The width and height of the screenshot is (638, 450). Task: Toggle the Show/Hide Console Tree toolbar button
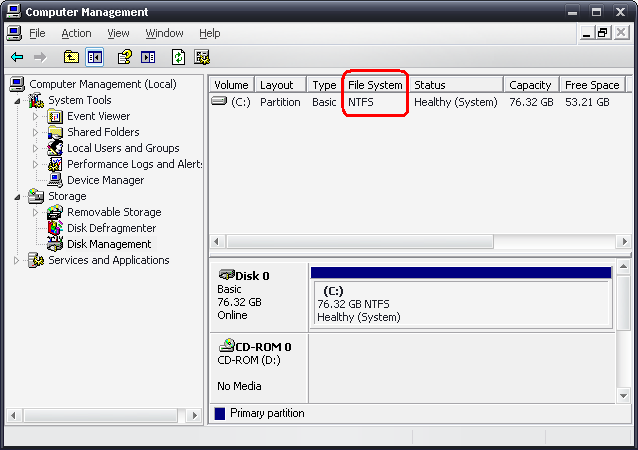click(x=95, y=57)
